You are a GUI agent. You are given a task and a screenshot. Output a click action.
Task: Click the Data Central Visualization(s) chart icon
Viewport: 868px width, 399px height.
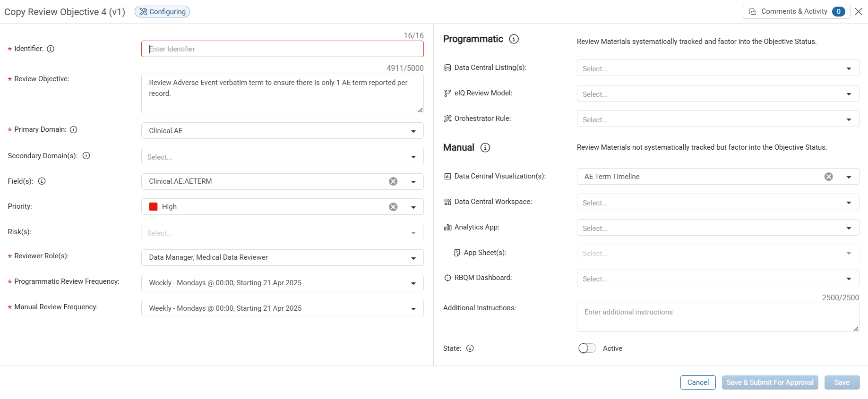(x=447, y=176)
